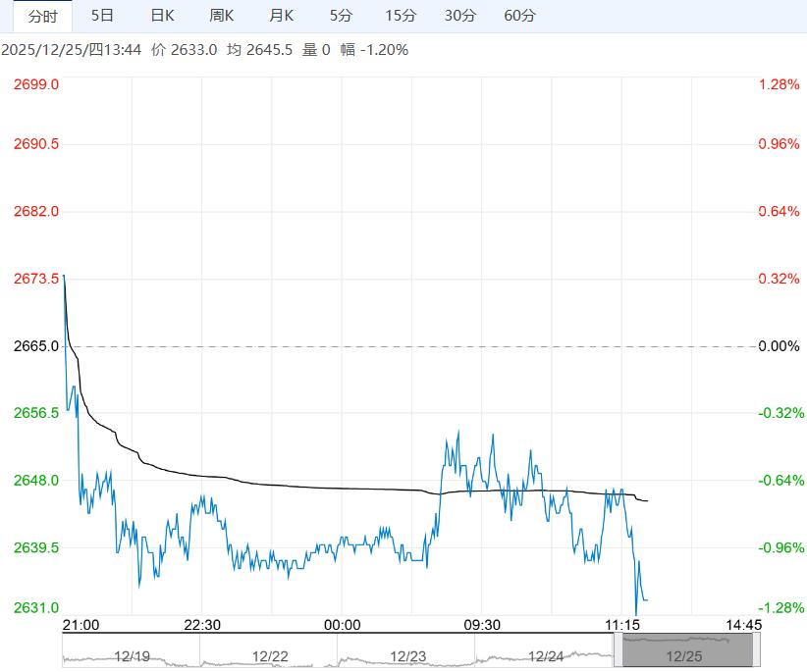
Task: Select 12/23 in the bottom date navigator
Action: pos(406,655)
